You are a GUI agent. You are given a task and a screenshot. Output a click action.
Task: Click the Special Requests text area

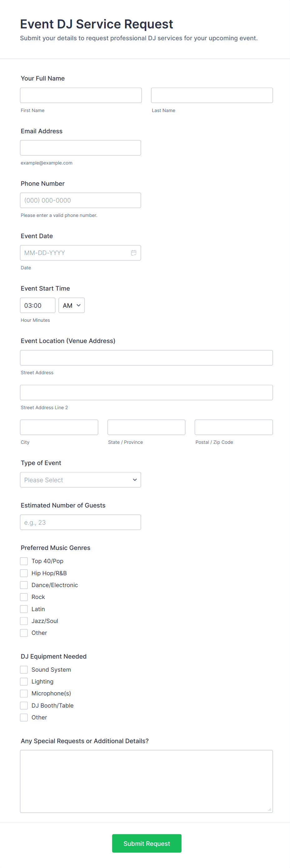tap(146, 781)
